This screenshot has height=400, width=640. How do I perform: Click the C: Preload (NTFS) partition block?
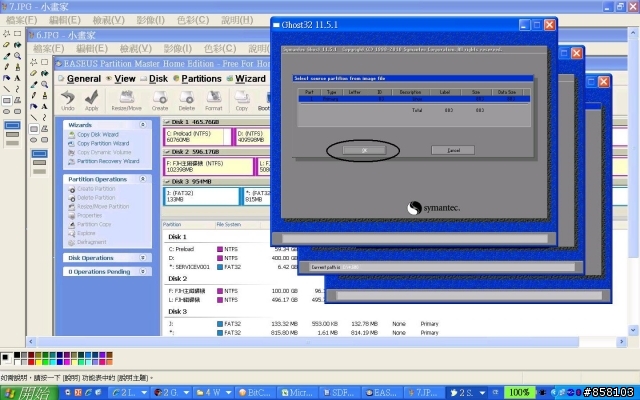tap(198, 136)
